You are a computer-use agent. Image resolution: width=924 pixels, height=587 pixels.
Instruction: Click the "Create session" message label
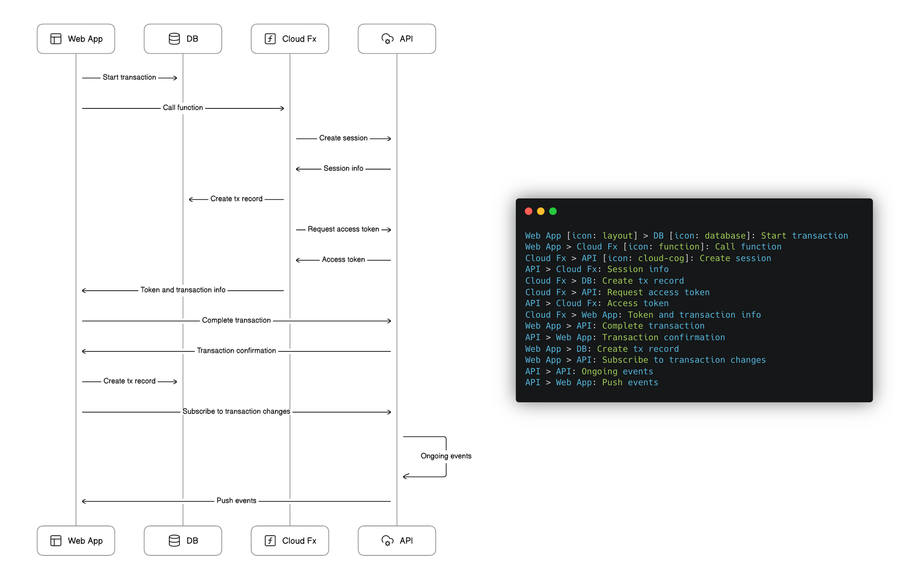click(x=343, y=138)
